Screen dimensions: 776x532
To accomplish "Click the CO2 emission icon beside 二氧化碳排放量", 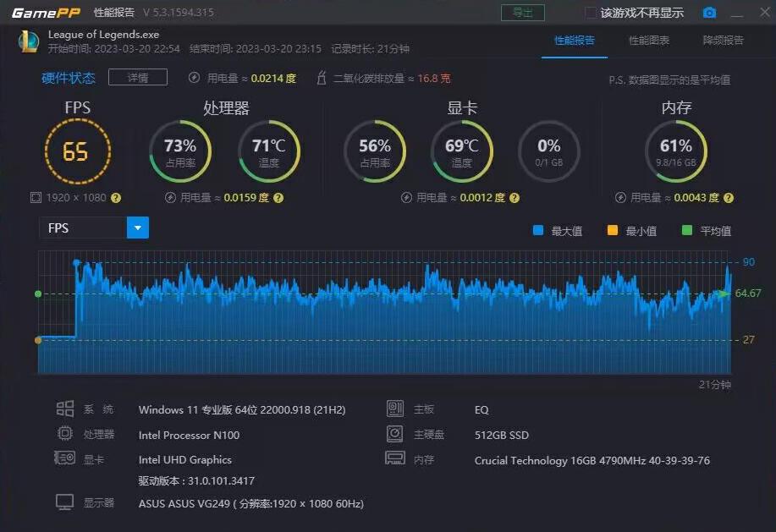I will pos(320,77).
